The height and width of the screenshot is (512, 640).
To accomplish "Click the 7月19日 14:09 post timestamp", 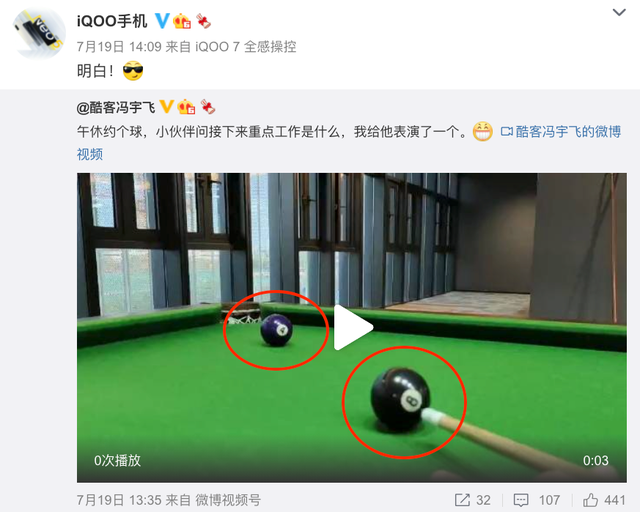I will tap(119, 47).
